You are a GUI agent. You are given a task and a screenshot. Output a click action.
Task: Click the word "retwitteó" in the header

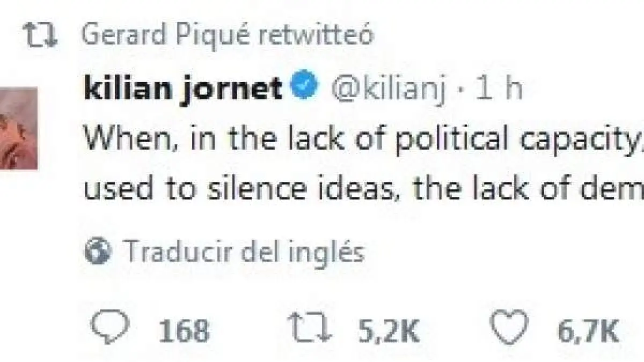coord(316,36)
